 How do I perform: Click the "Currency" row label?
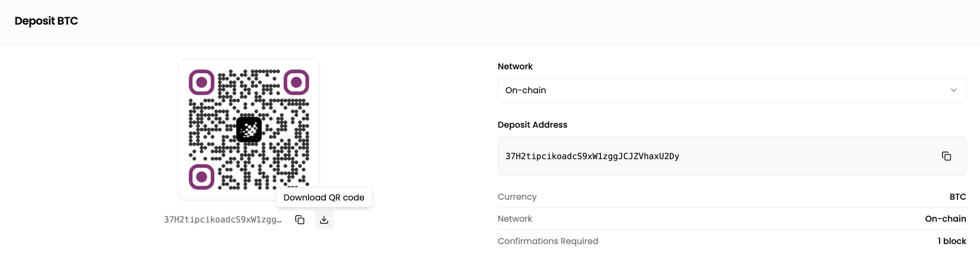517,197
